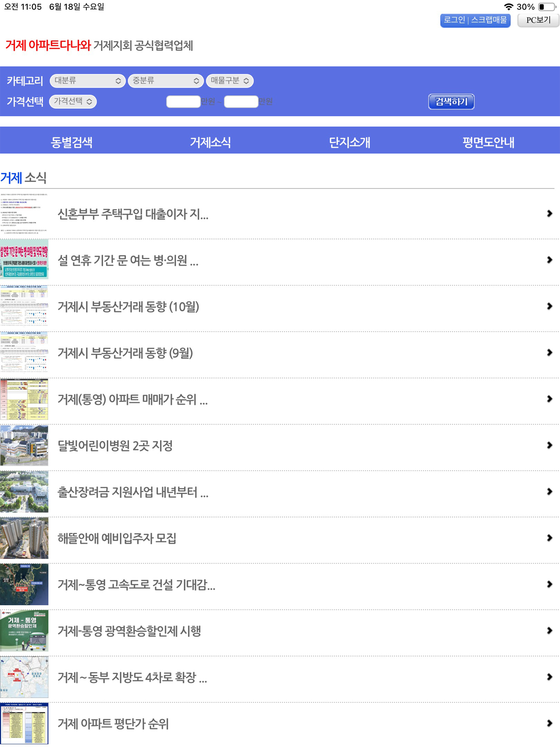Image resolution: width=560 pixels, height=747 pixels.
Task: Click arrow icon on 아파트 매매가 순위 row
Action: click(550, 399)
